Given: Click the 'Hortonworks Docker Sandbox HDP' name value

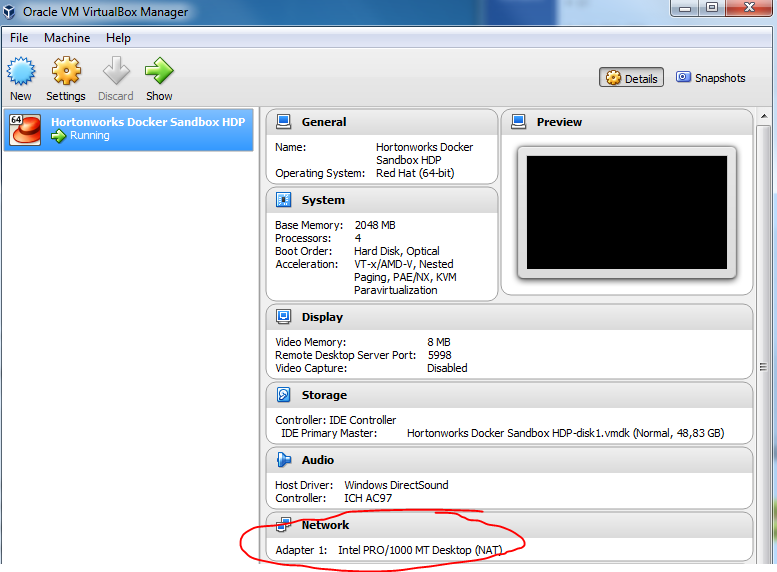Looking at the screenshot, I should 424,154.
